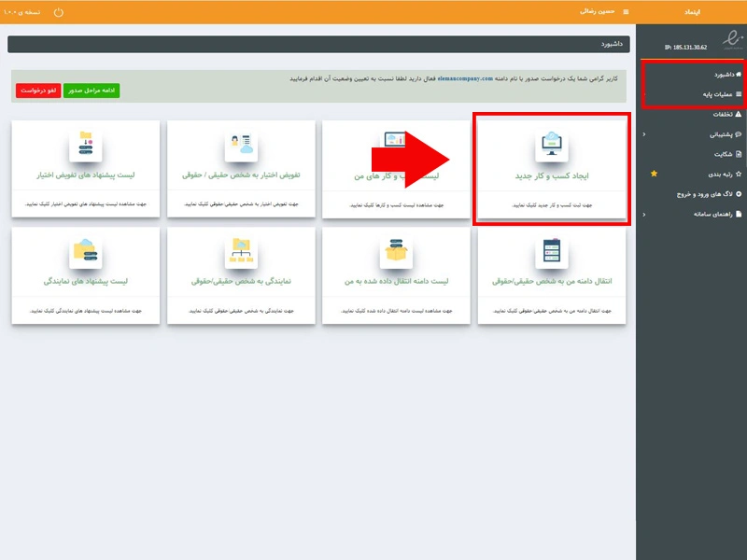
Task: Click the green ادامه مراحل صدور button
Action: pyautogui.click(x=92, y=91)
